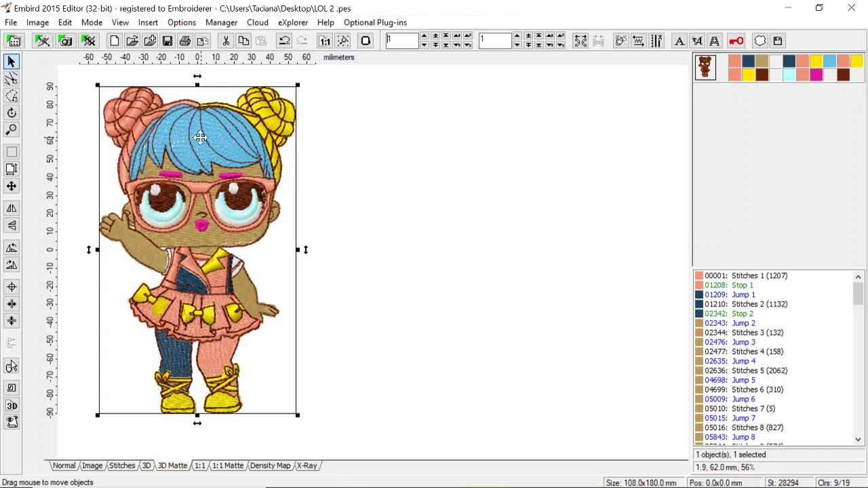Click the Lettering 'A' tool icon
Screen dimensions: 868x488
(679, 41)
